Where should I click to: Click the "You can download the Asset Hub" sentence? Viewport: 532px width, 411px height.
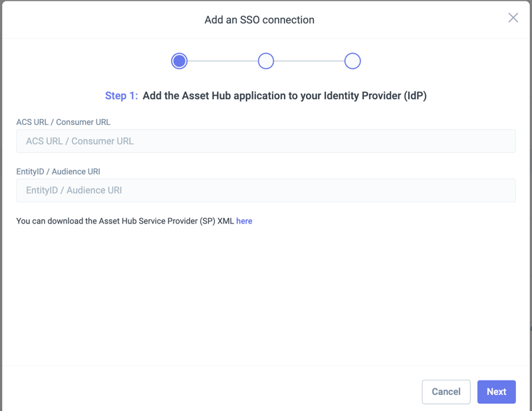pyautogui.click(x=125, y=221)
